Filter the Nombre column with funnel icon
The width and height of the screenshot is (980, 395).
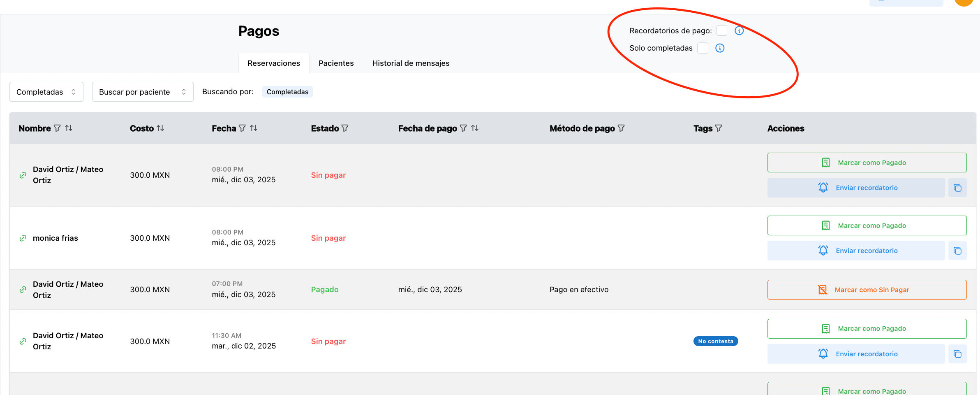[x=57, y=128]
